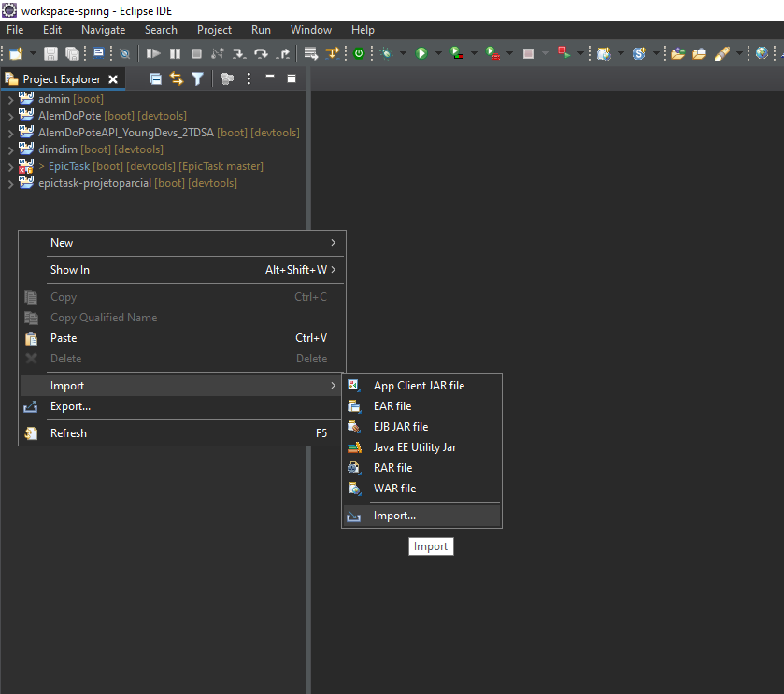
Task: Open dropdown arrow next to Run icon
Action: tap(438, 53)
